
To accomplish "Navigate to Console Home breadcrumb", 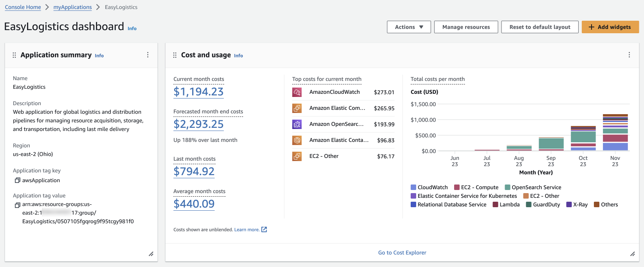I will (23, 7).
